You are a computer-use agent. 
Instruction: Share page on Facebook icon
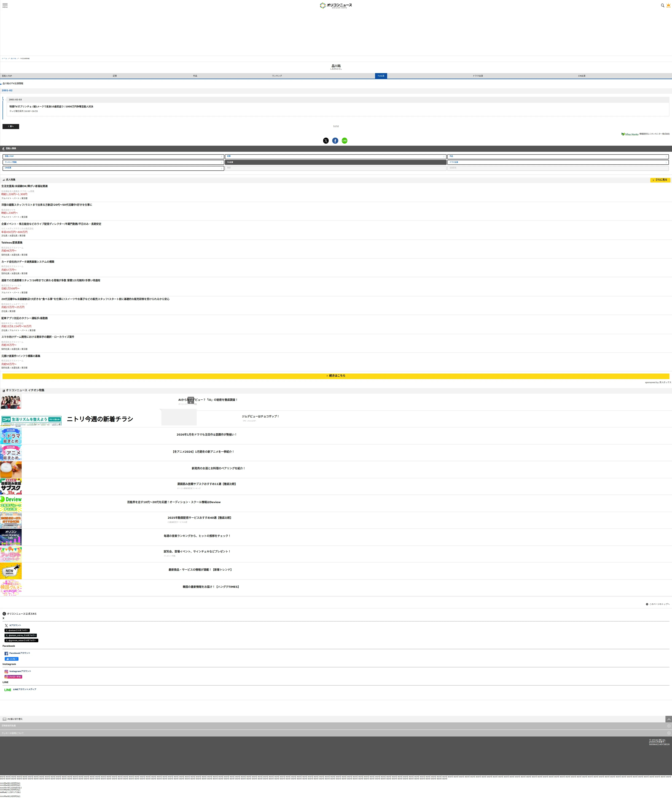point(335,140)
